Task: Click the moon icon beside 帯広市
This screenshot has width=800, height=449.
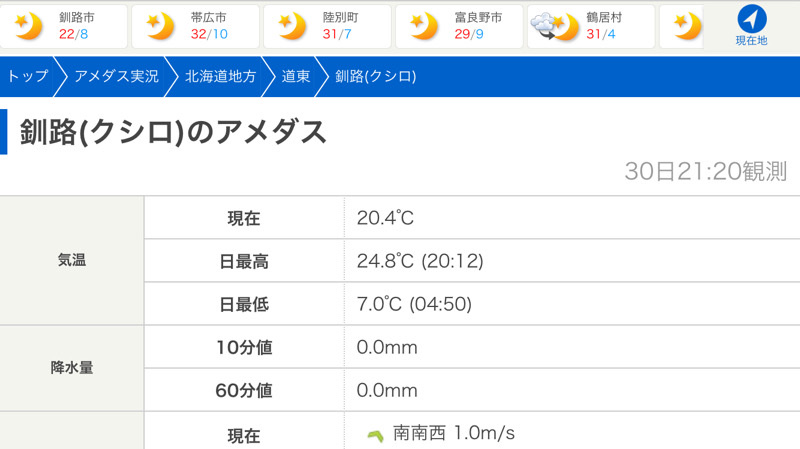Action: click(x=160, y=26)
